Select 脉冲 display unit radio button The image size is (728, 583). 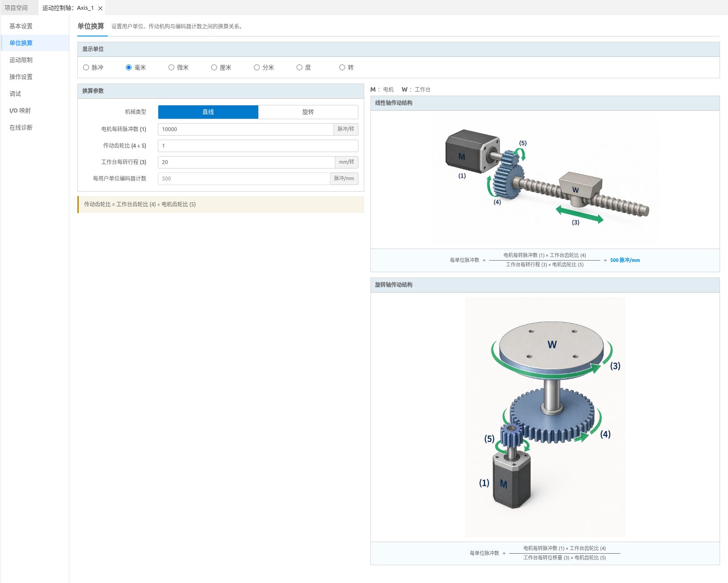(86, 68)
